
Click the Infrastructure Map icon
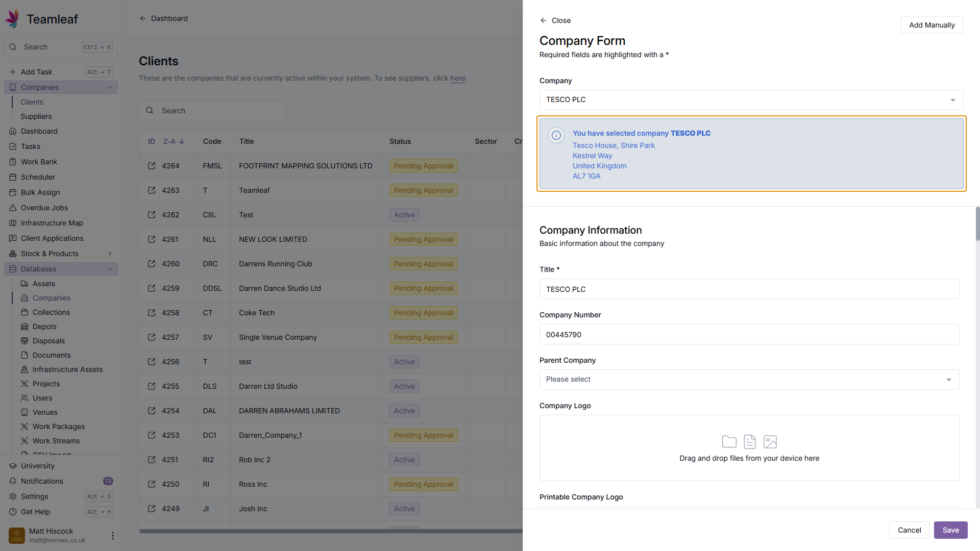click(x=13, y=223)
